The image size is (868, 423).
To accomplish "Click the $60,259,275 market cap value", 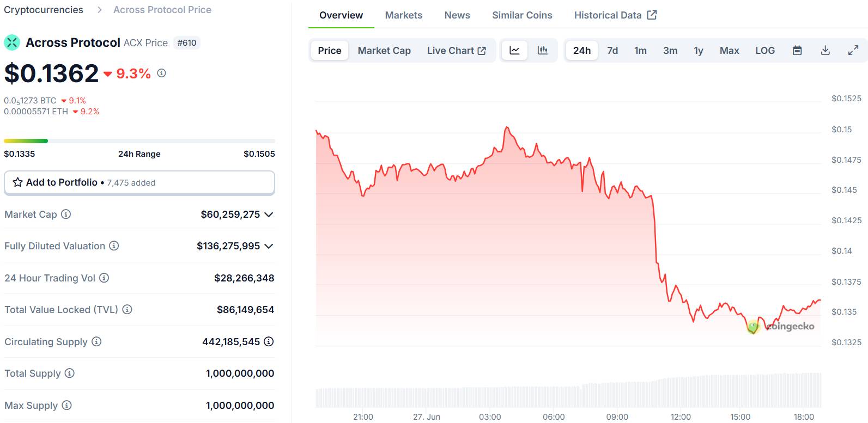I will click(230, 214).
